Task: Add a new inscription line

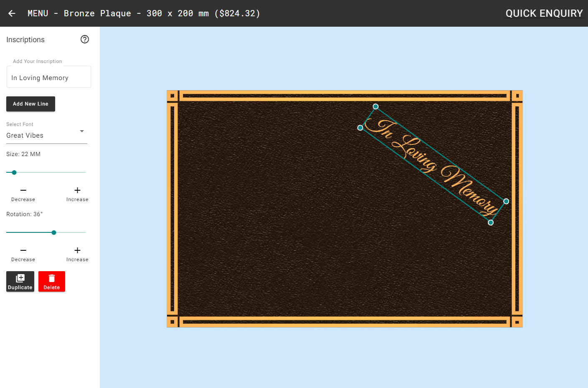Action: coord(30,104)
